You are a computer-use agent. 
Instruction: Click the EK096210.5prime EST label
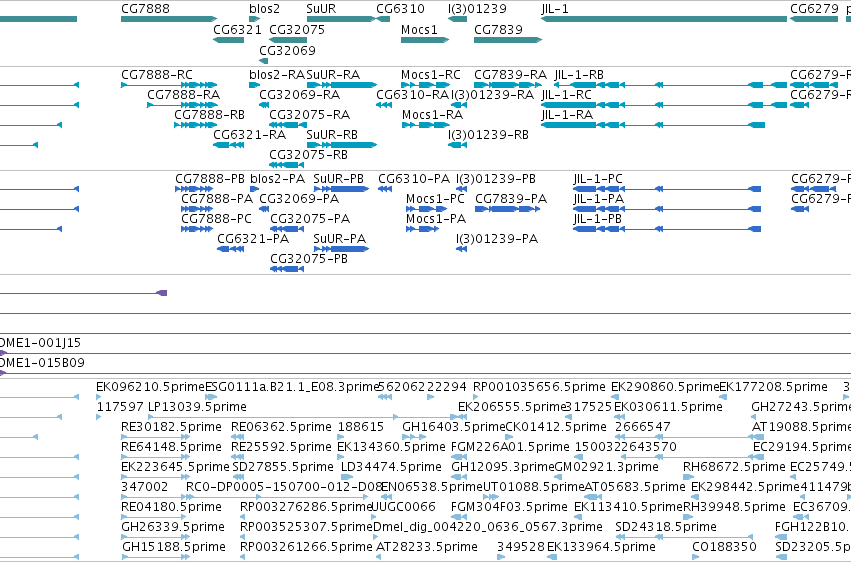click(x=150, y=387)
